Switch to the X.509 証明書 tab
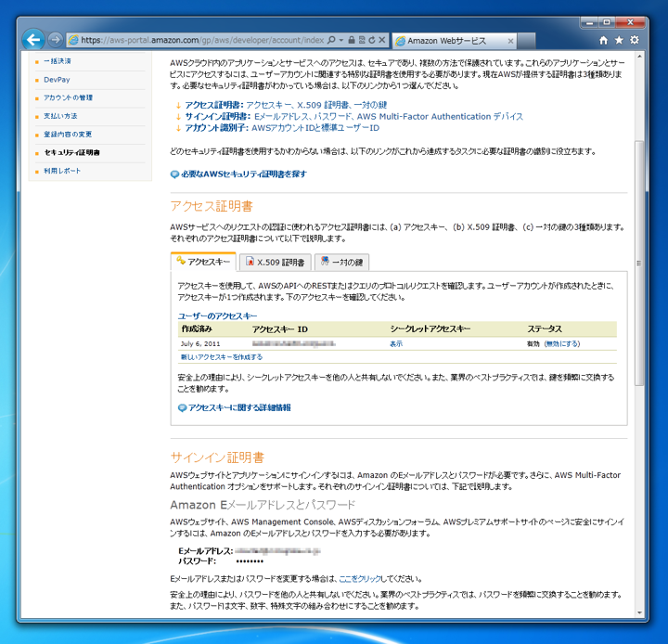The image size is (668, 644). (x=276, y=262)
